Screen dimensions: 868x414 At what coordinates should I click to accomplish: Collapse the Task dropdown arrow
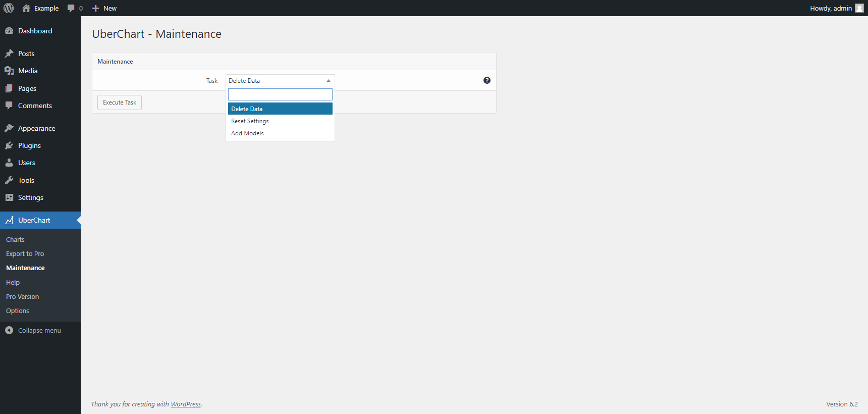coord(329,81)
